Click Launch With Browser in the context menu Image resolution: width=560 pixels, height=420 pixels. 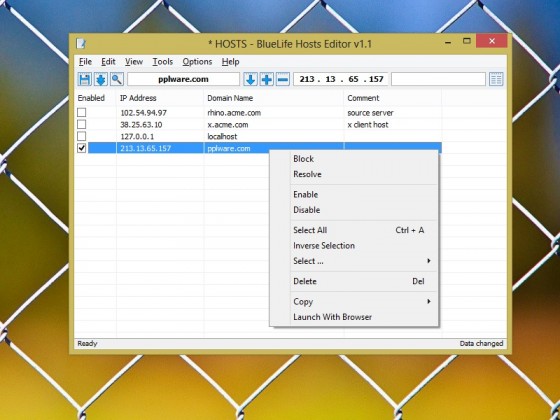[332, 317]
